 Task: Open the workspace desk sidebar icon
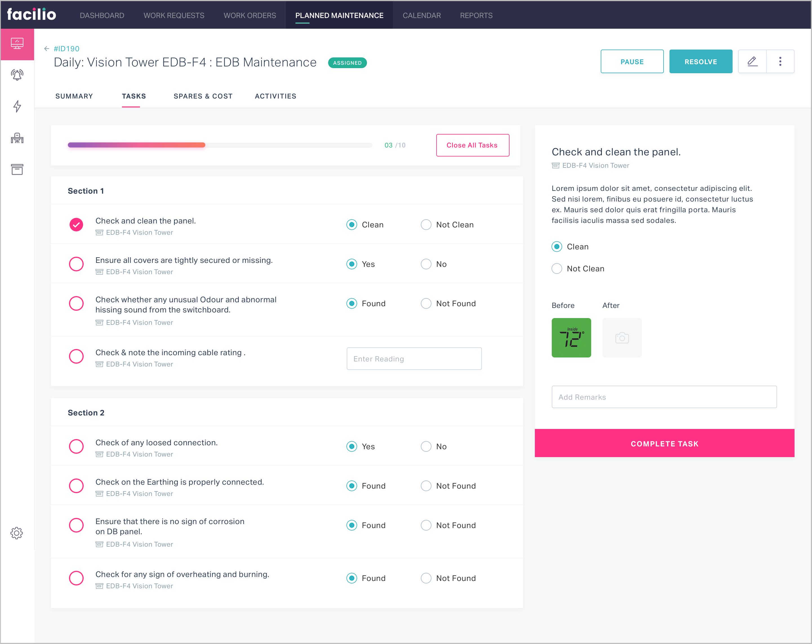17,138
